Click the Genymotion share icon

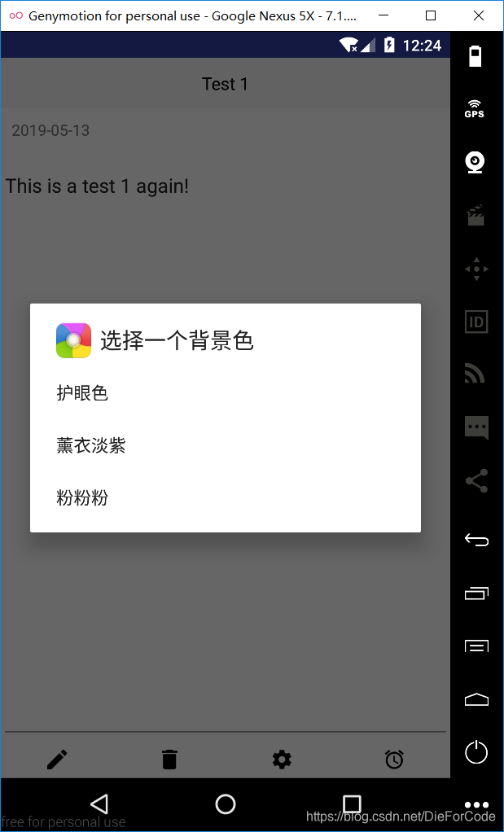tap(476, 481)
